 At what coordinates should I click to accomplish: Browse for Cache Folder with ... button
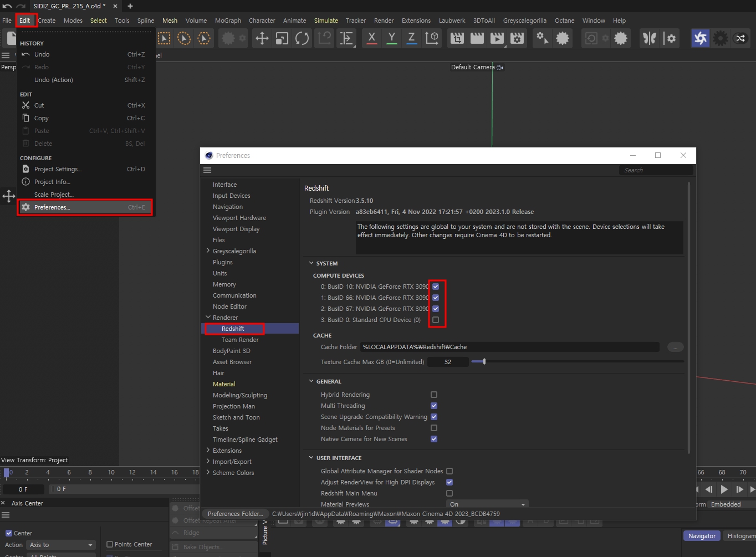(675, 347)
